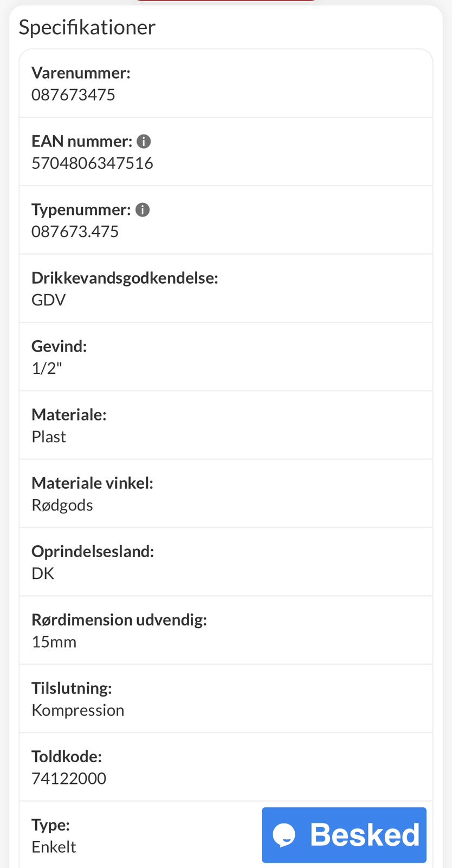Viewport: 452px width, 868px height.
Task: Click the EAN nummer 5704806347516
Action: 92,162
